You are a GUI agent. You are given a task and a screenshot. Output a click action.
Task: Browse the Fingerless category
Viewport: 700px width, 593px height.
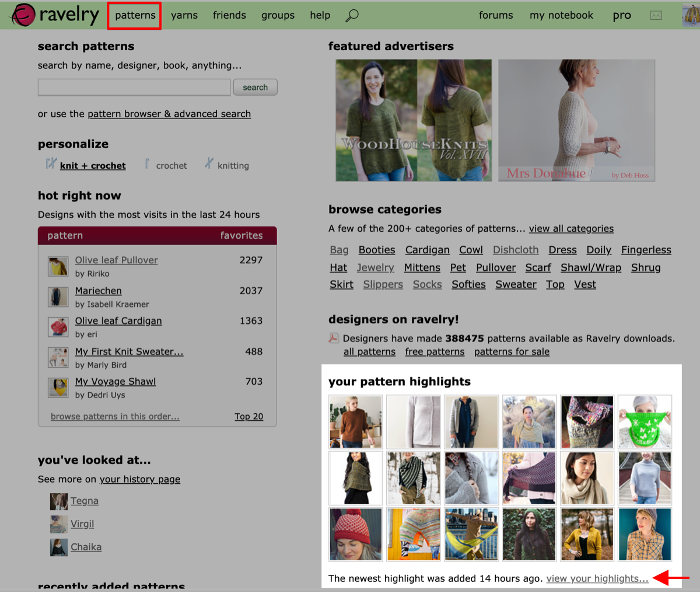tap(646, 250)
